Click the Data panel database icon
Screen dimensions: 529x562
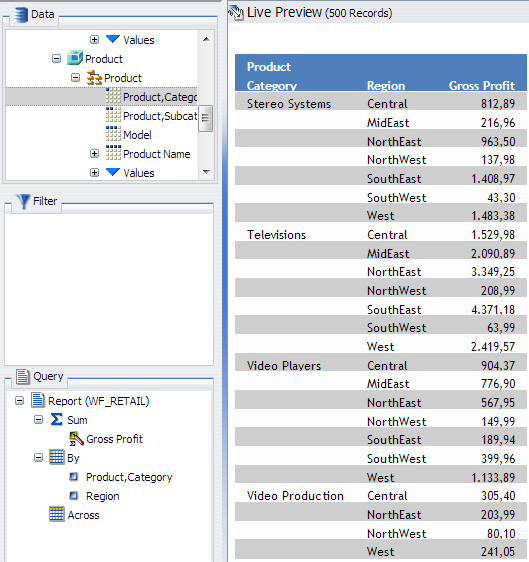21,15
